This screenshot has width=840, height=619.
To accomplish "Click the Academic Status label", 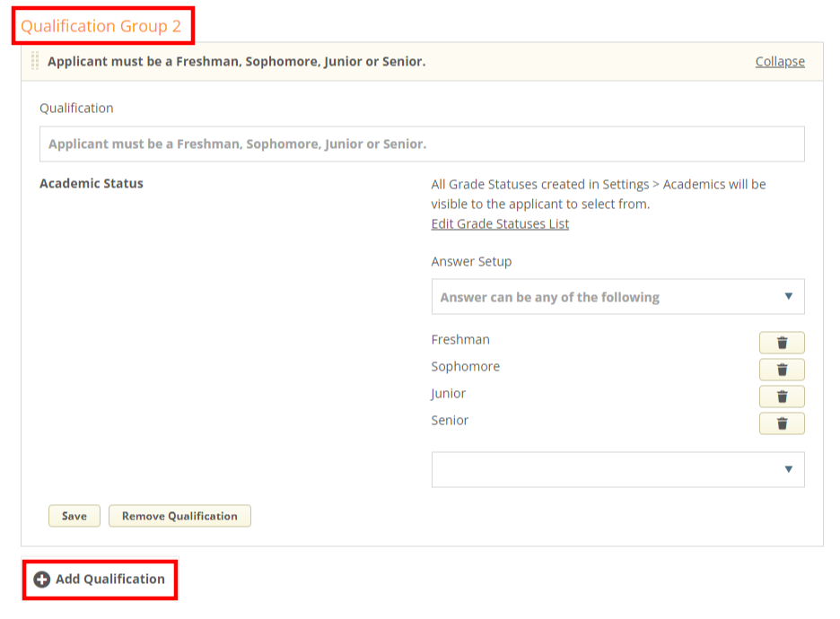I will coord(92,184).
